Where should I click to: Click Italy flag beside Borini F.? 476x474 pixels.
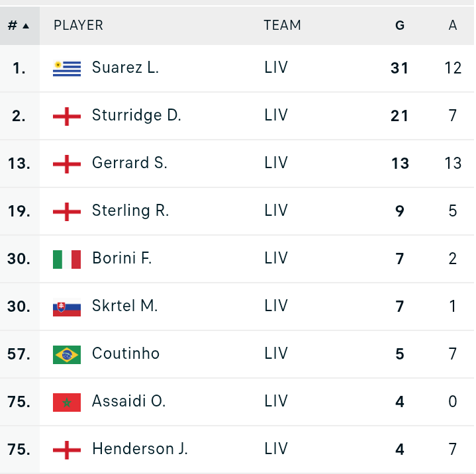coord(67,259)
